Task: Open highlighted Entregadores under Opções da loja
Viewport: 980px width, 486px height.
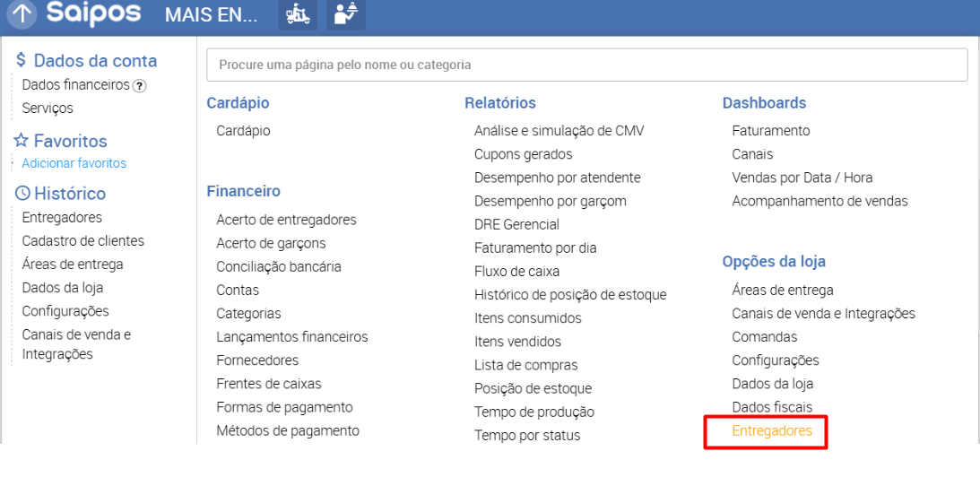Action: [x=772, y=431]
